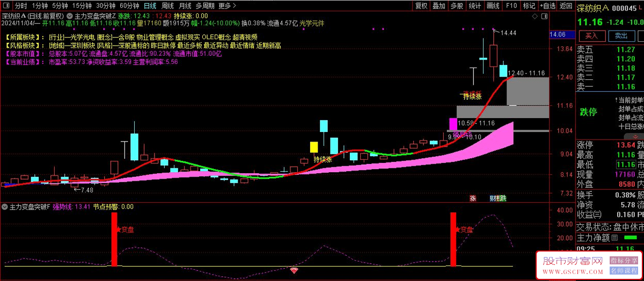Click the 换手 0.38% value
The image size is (644, 281).
click(625, 195)
